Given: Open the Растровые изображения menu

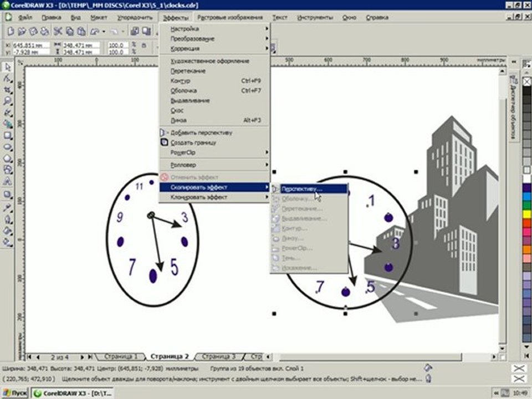Looking at the screenshot, I should click(230, 17).
